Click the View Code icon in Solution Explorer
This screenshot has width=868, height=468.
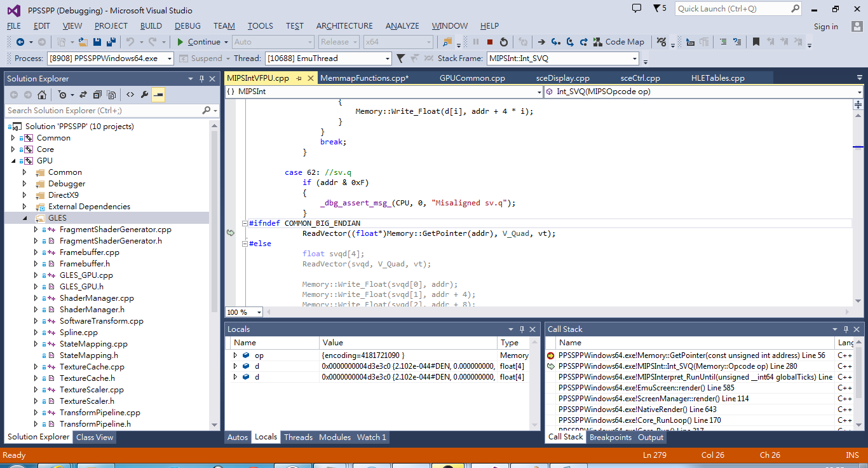coord(130,95)
